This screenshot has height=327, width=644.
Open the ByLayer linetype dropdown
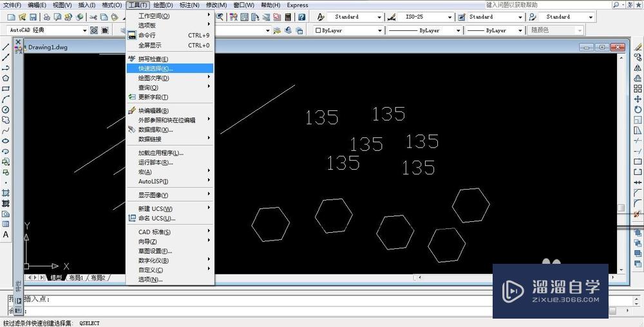(458, 30)
